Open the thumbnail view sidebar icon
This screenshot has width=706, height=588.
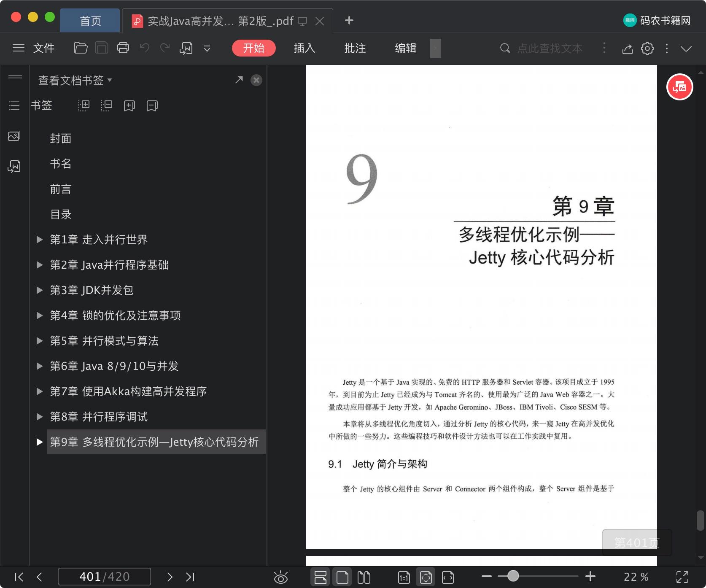(14, 136)
